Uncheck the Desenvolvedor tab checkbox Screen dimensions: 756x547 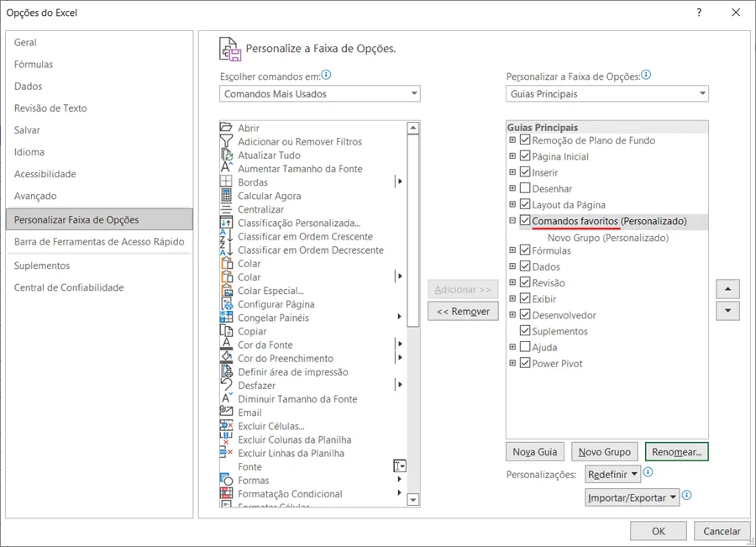click(525, 314)
